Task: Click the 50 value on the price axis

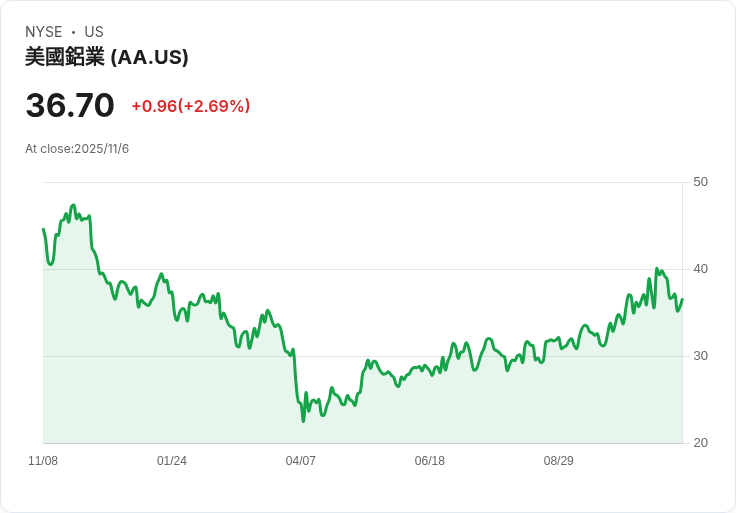Action: coord(700,182)
